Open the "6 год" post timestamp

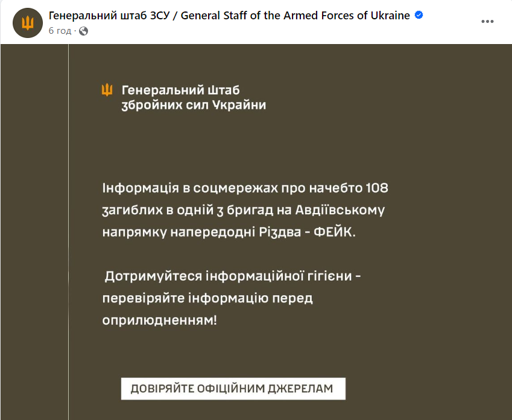point(60,31)
